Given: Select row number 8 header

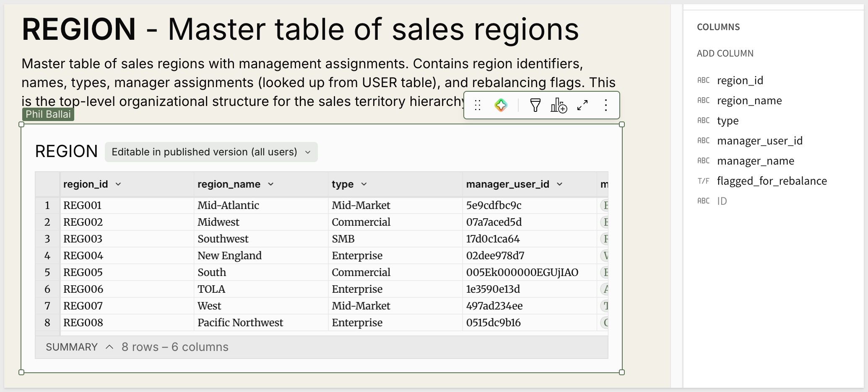Looking at the screenshot, I should click(47, 323).
